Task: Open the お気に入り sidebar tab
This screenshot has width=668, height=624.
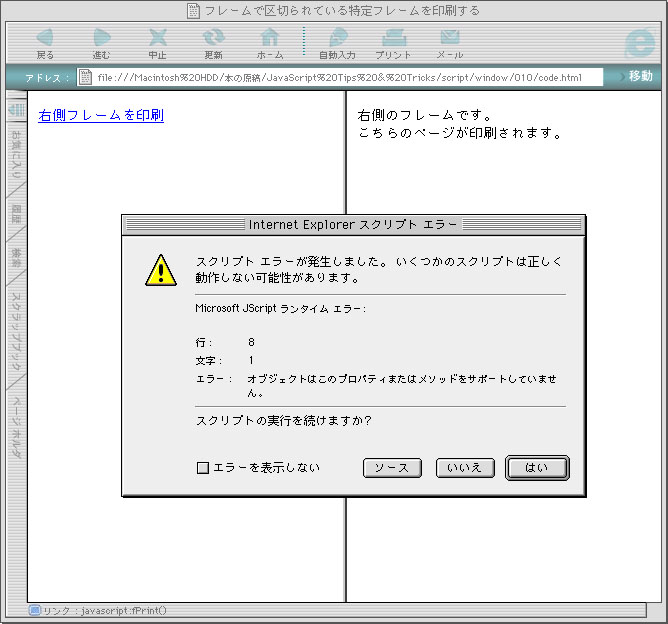Action: tap(16, 155)
